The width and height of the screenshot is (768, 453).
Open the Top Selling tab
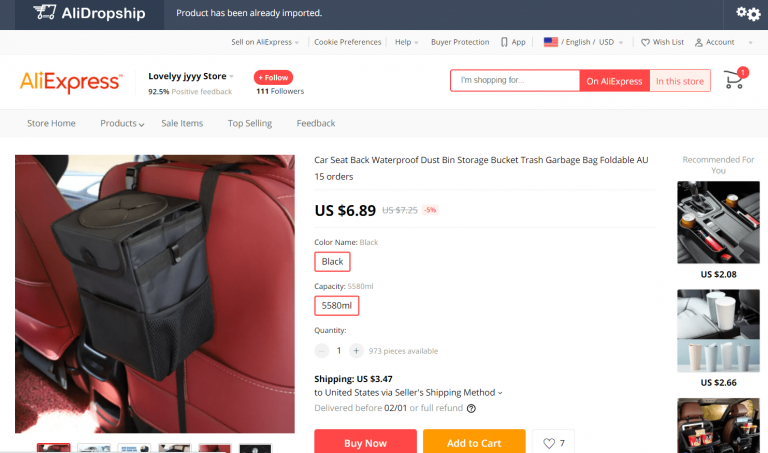pos(250,123)
